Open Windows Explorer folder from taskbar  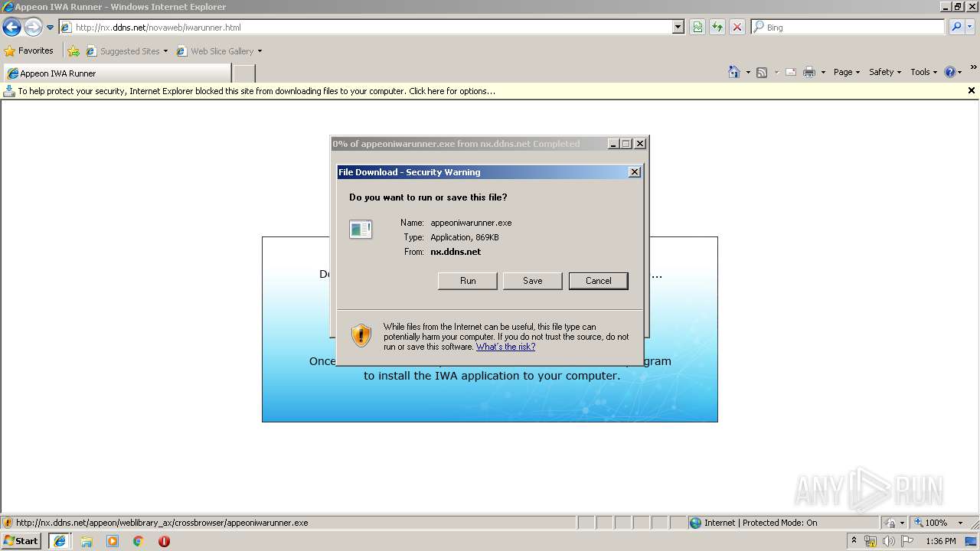pos(87,541)
